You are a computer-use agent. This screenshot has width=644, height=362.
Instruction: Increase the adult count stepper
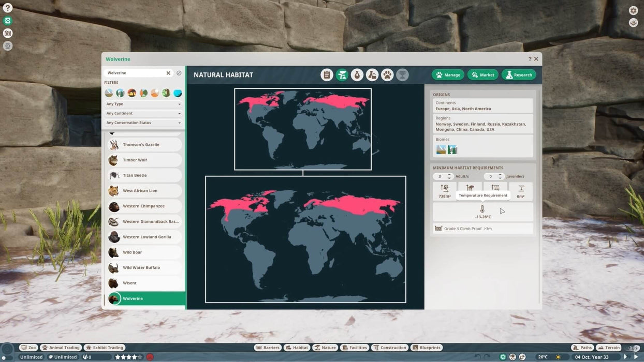[x=449, y=175]
